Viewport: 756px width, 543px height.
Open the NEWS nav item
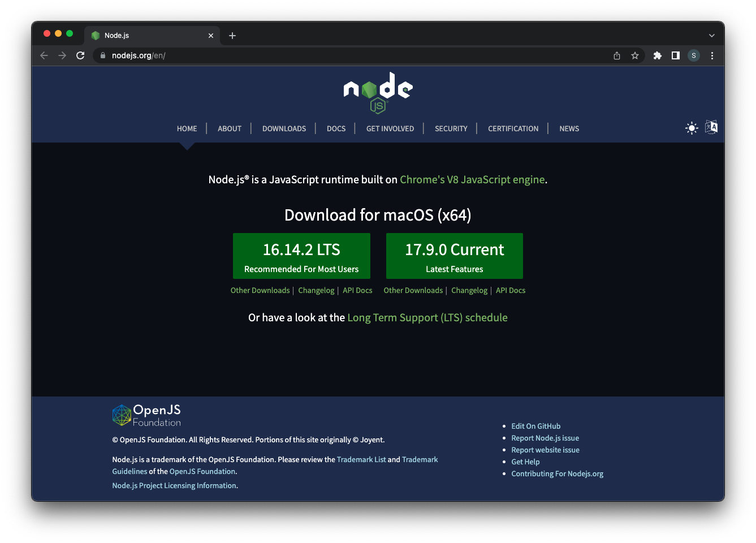tap(569, 129)
